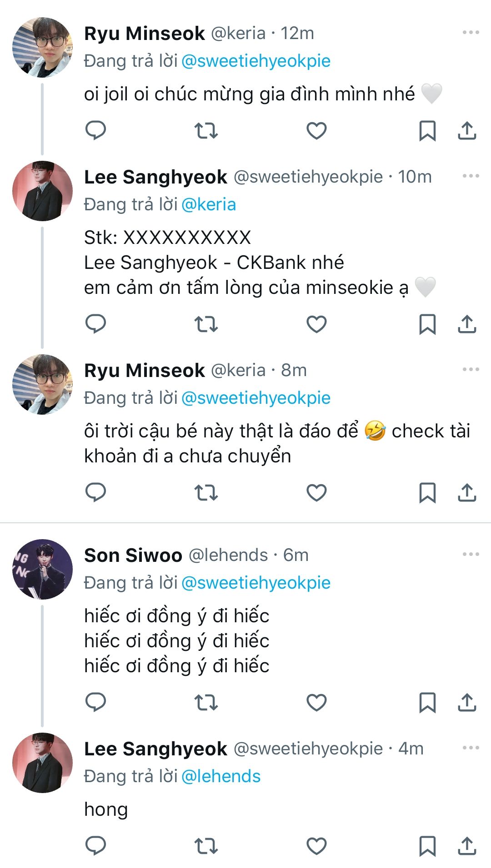Reply to Ryu Minseok's 12m tweet
The width and height of the screenshot is (491, 868).
coord(95,131)
